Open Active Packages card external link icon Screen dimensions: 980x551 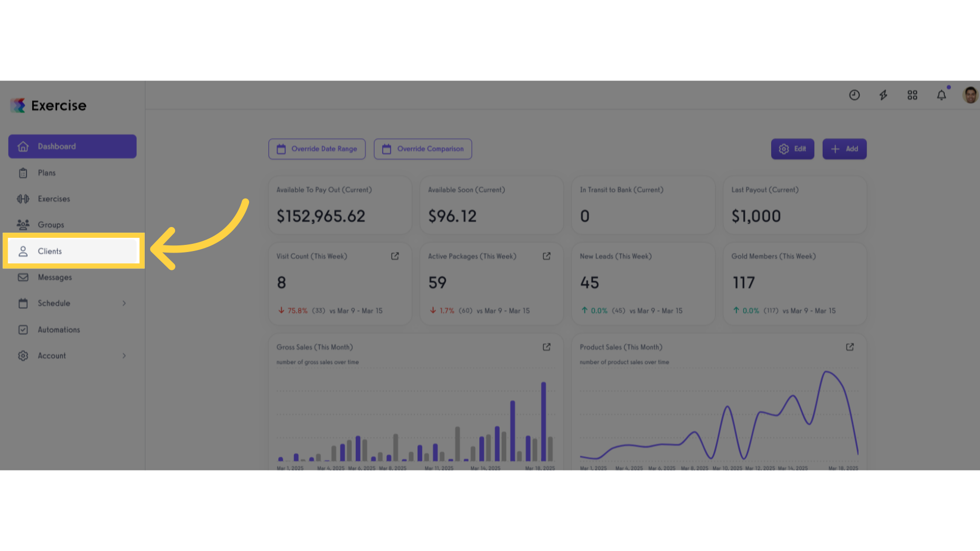547,256
